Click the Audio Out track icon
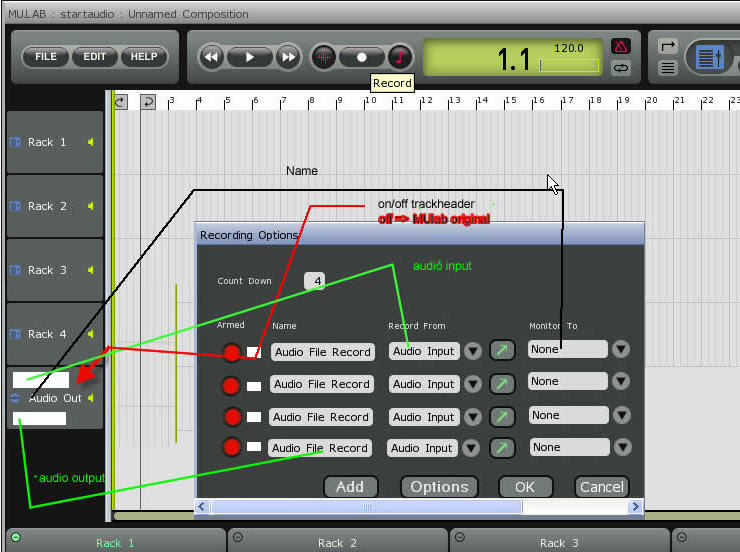The image size is (740, 552). click(15, 398)
